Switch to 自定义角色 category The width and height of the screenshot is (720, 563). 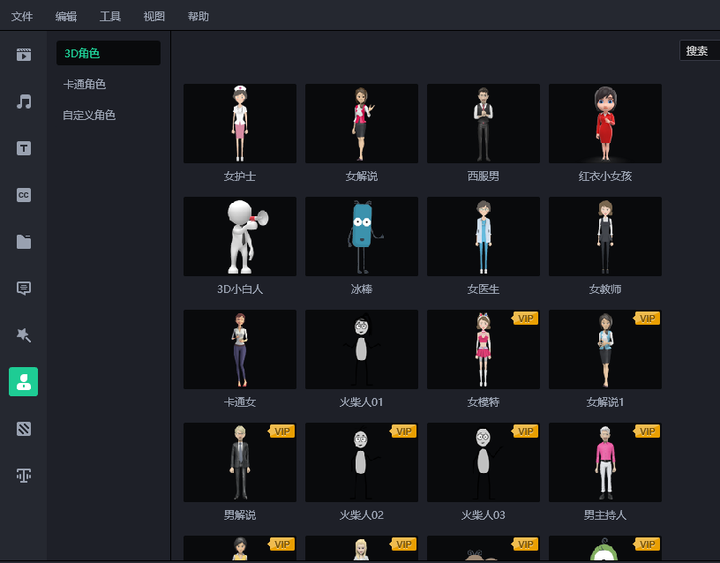89,115
